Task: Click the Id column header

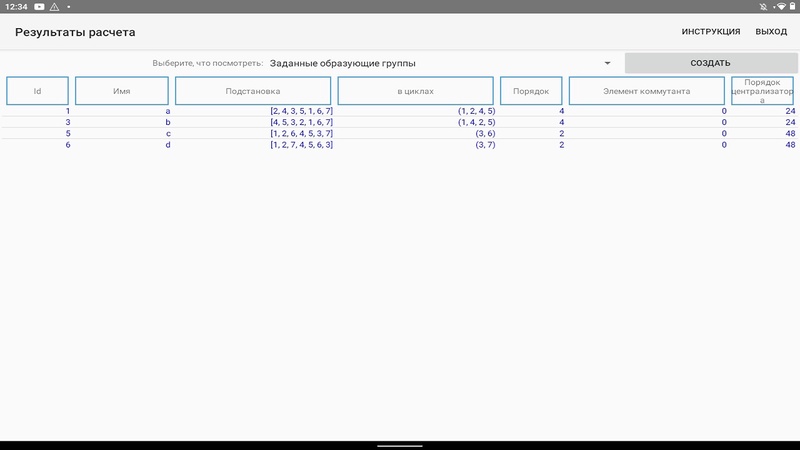Action: tap(38, 91)
